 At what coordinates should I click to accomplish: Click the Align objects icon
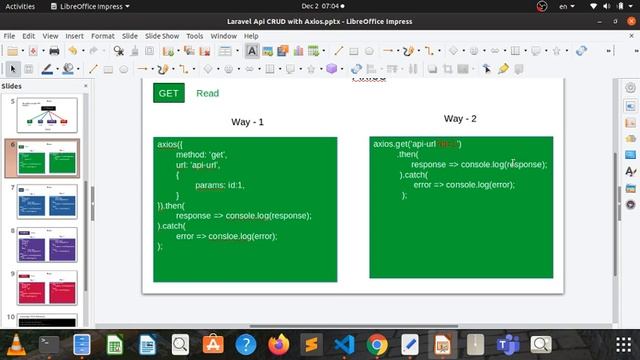[371, 69]
